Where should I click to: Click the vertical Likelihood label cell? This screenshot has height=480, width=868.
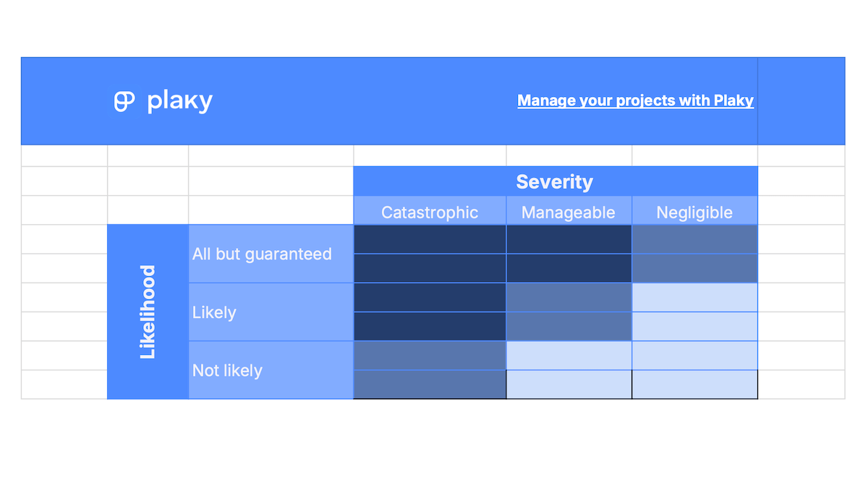click(x=148, y=312)
